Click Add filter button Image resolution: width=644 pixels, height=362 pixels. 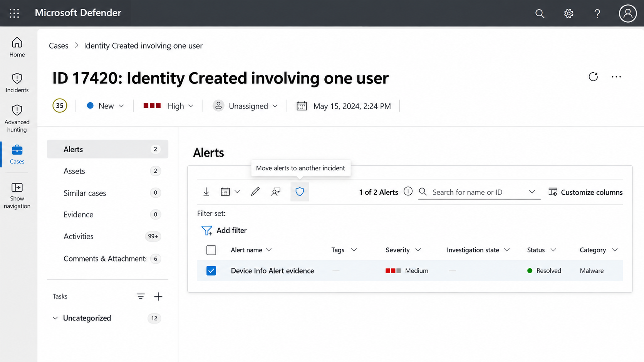click(x=224, y=230)
